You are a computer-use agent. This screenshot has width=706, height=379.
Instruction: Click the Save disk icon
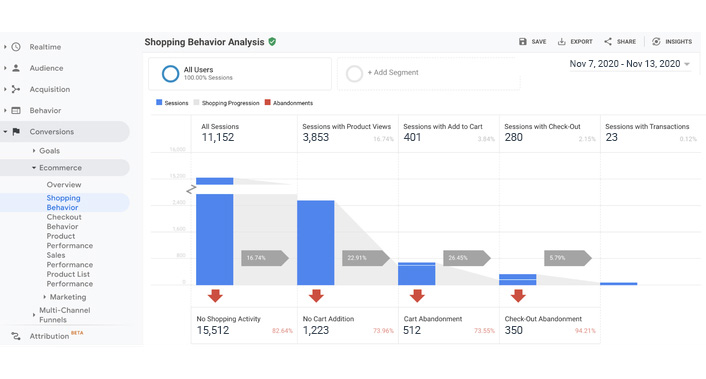[523, 41]
